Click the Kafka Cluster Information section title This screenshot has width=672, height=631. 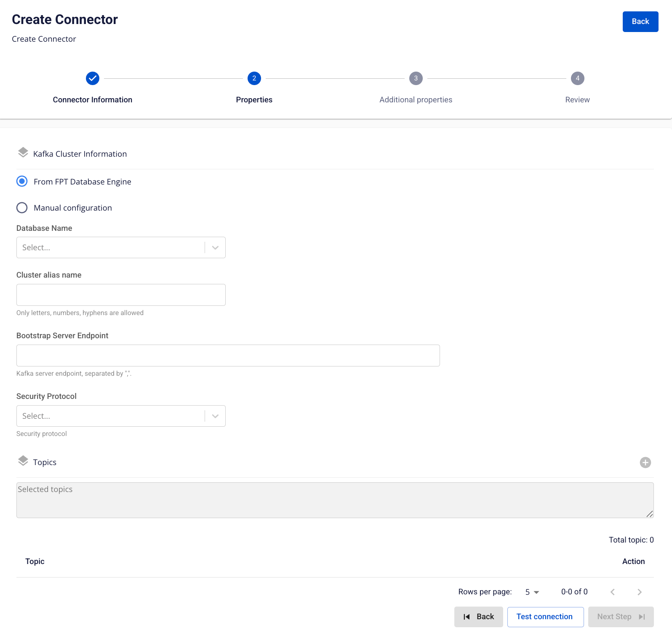[80, 154]
